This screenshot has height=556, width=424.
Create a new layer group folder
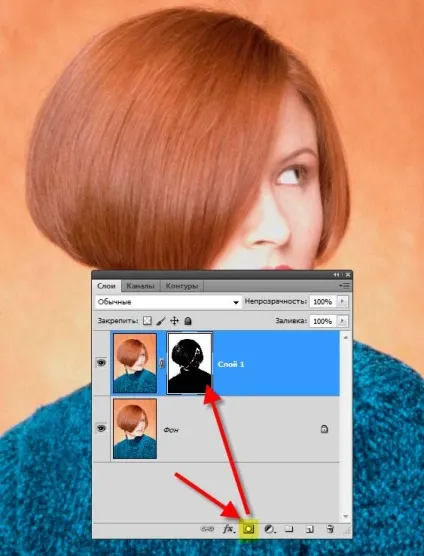[x=289, y=529]
